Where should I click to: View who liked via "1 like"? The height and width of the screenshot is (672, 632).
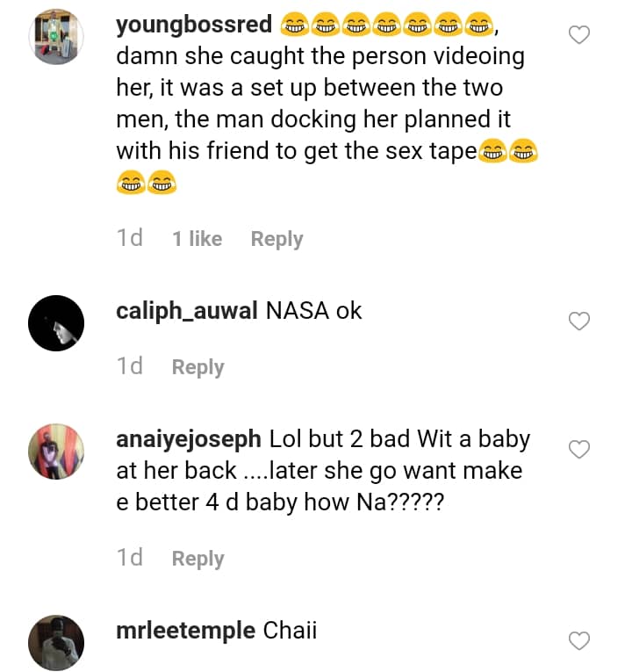[x=197, y=239]
